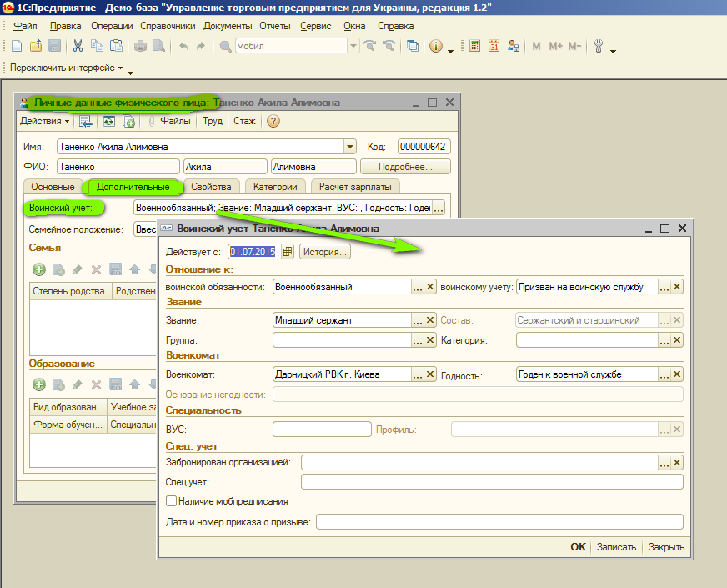Open the Calendar icon in toolbar

point(494,46)
